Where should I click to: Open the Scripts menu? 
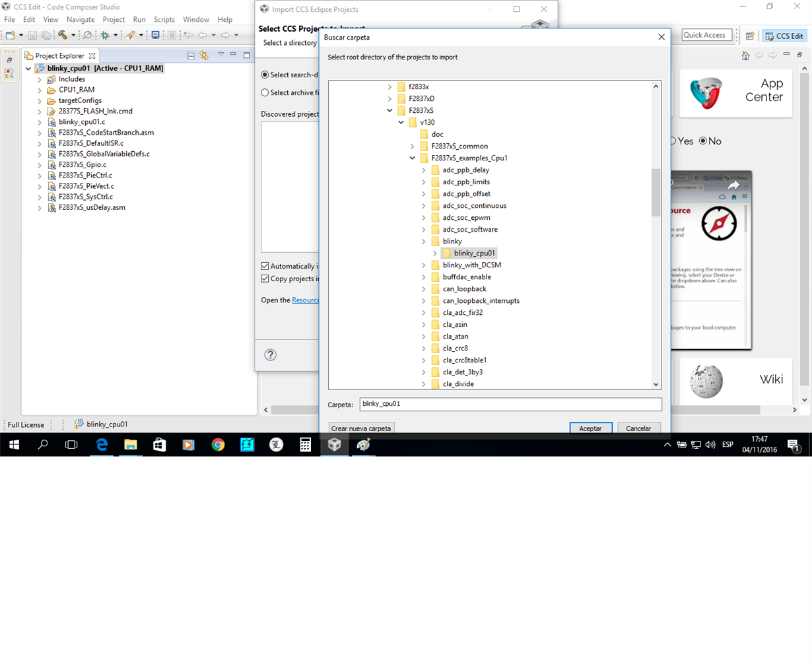click(164, 19)
